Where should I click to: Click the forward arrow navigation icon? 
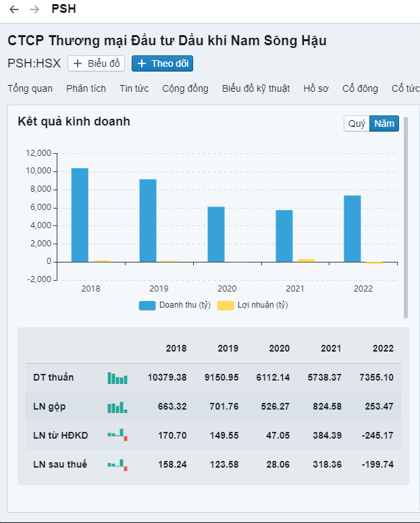tap(34, 9)
